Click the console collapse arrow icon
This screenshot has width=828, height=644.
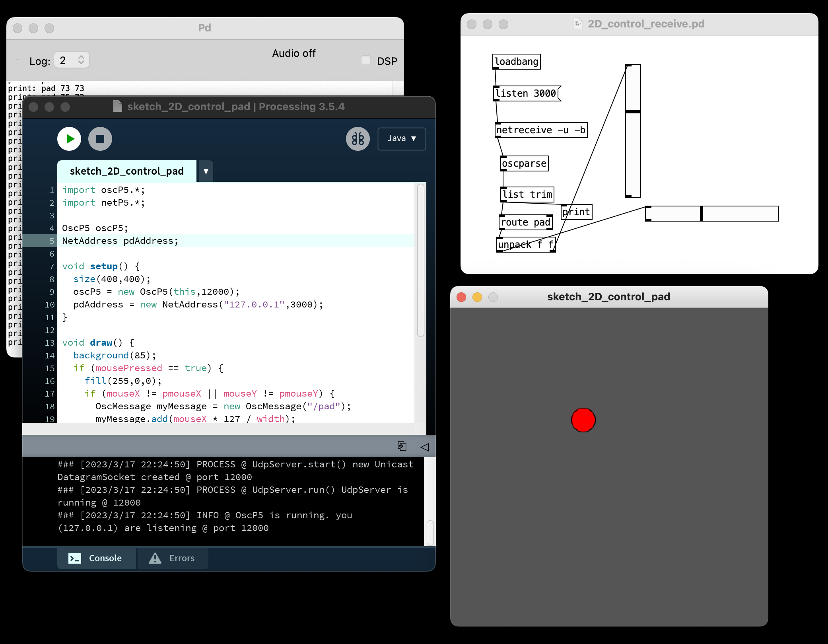(x=424, y=447)
